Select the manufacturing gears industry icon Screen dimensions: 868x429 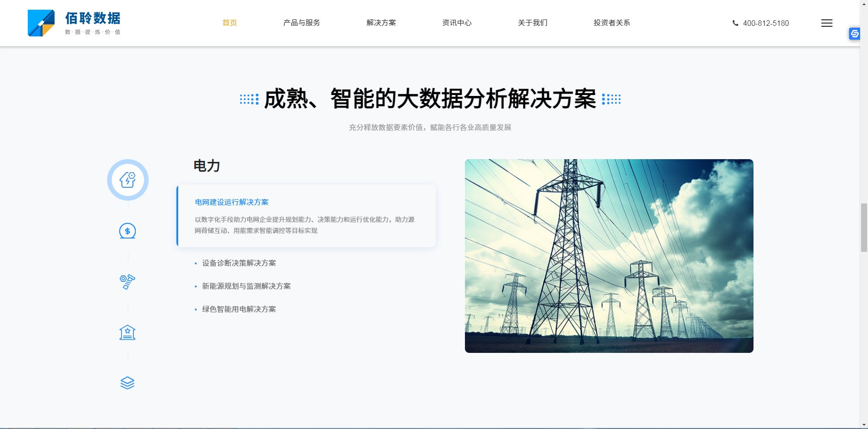127,281
